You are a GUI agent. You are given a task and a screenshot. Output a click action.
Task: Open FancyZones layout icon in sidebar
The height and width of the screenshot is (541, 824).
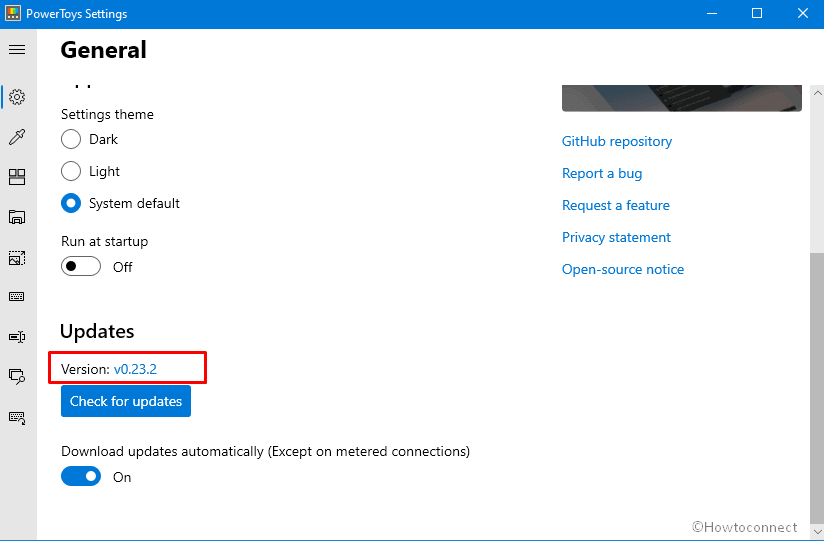pos(17,177)
